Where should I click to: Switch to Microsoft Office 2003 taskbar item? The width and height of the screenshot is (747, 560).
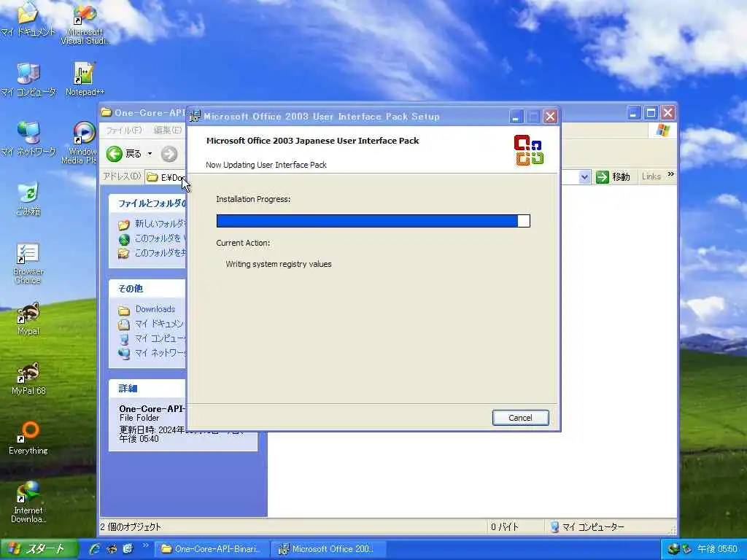click(328, 549)
